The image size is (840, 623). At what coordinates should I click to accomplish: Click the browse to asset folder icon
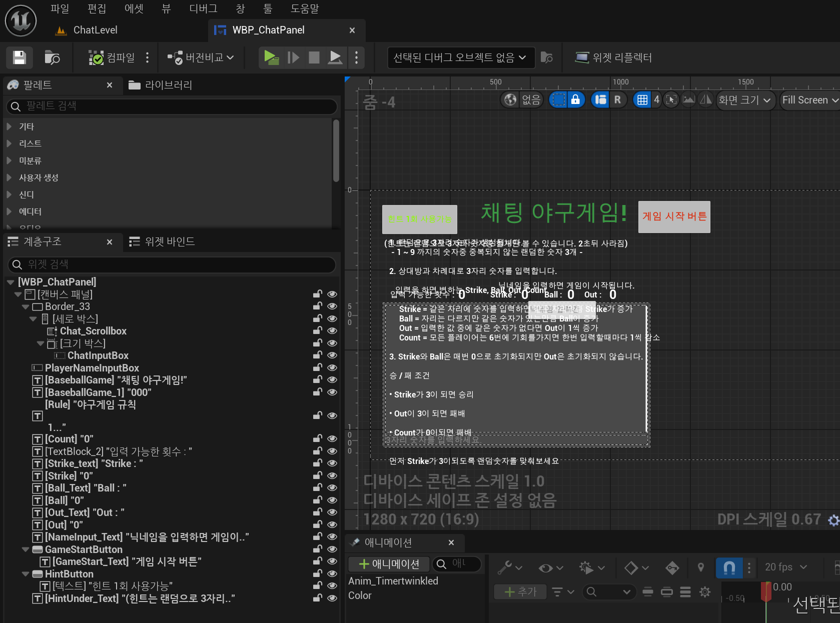point(52,57)
